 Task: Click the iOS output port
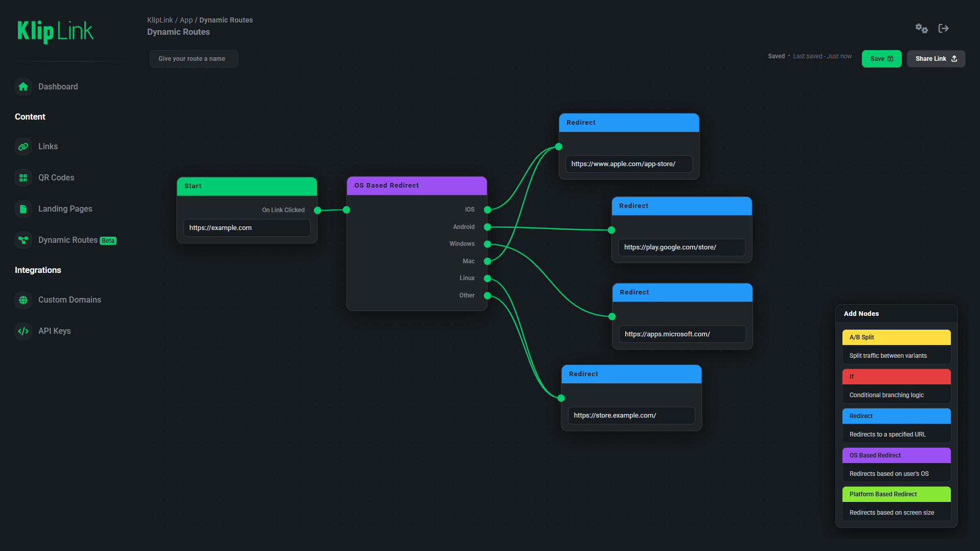487,210
